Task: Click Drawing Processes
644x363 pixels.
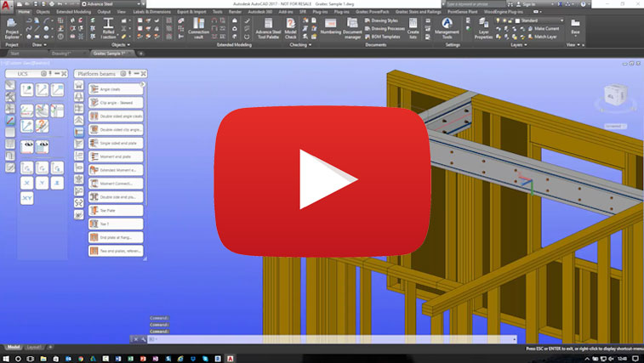Action: [x=385, y=29]
